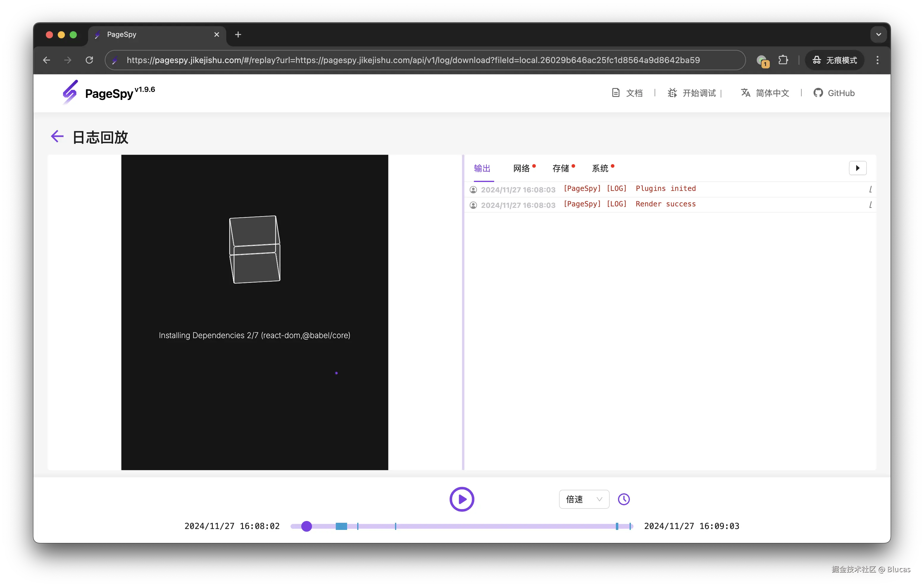Viewport: 924px width, 587px height.
Task: Click the clock icon next to 倍速
Action: pyautogui.click(x=624, y=499)
